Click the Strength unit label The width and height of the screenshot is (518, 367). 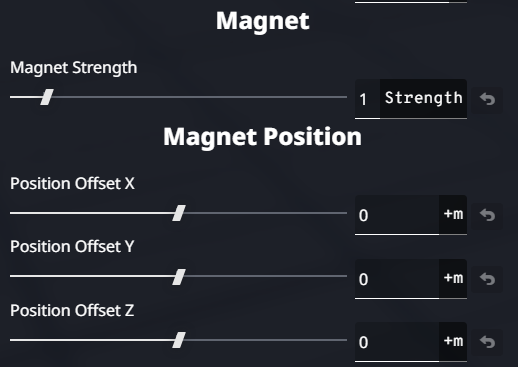(423, 98)
